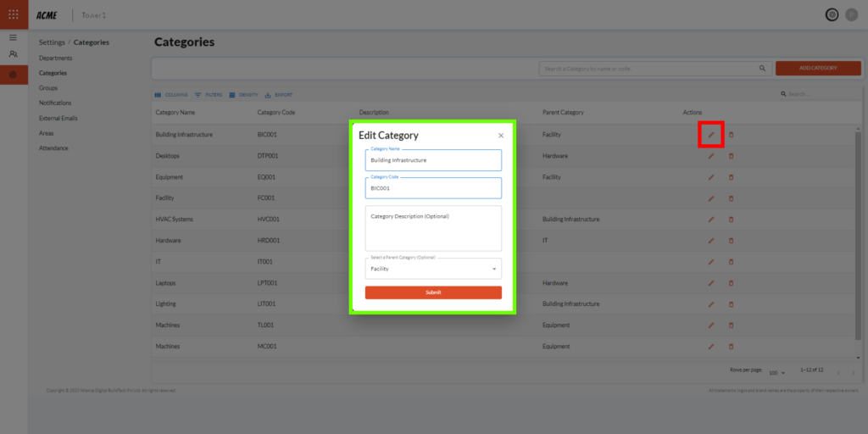
Task: Close the Edit Category dialog
Action: 500,136
